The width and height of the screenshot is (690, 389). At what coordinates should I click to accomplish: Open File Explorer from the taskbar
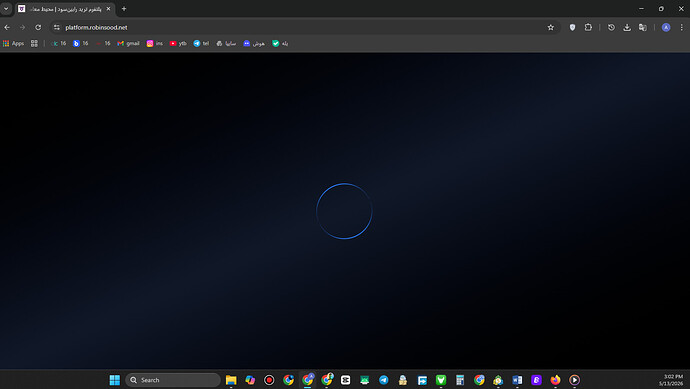tap(231, 380)
